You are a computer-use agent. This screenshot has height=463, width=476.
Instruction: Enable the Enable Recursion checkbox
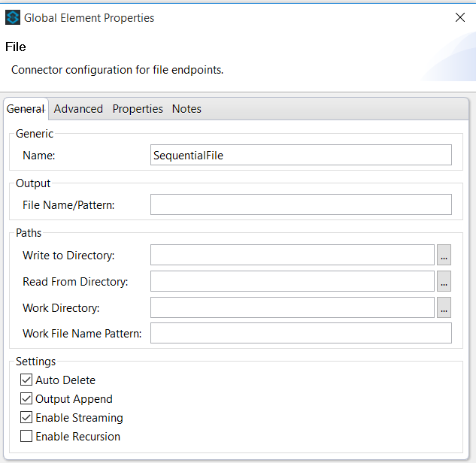[26, 437]
